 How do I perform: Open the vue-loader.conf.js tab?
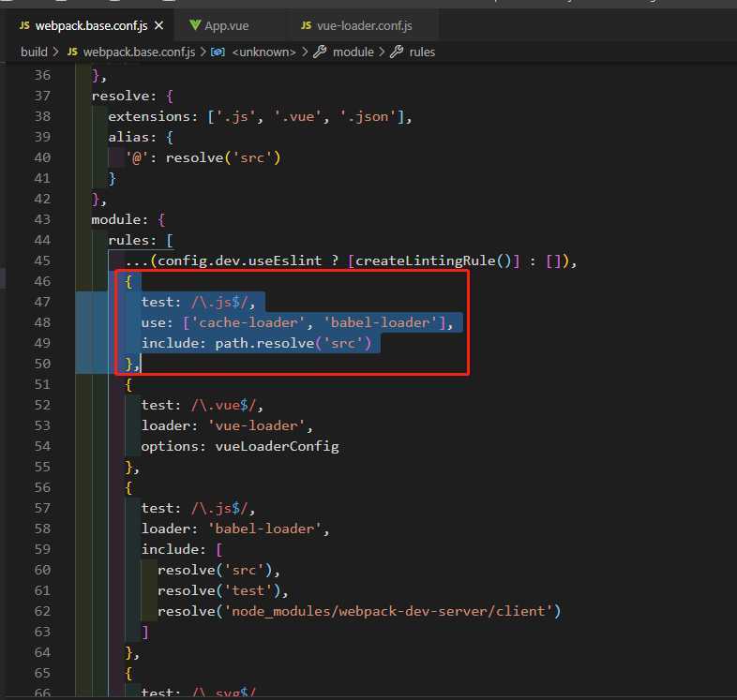point(364,25)
